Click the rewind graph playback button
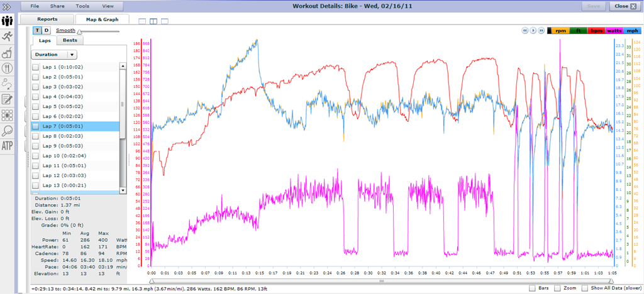Image resolution: width=644 pixels, height=294 pixels. pyautogui.click(x=525, y=30)
